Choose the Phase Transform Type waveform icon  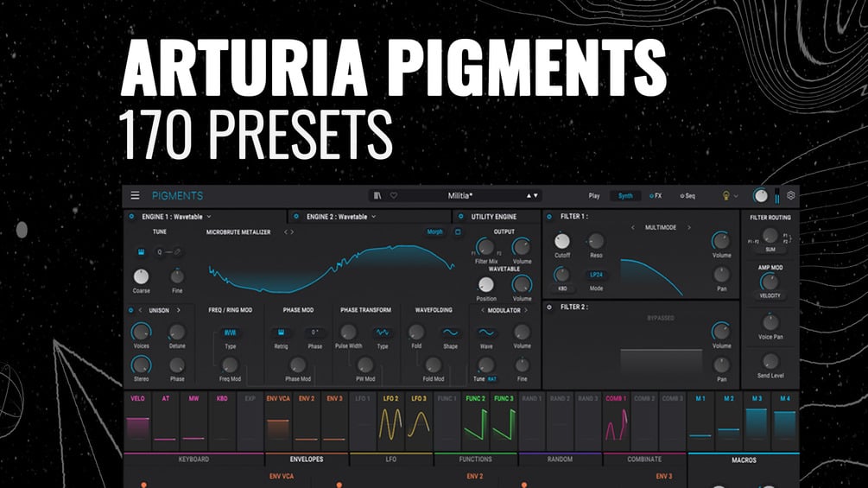[x=383, y=333]
